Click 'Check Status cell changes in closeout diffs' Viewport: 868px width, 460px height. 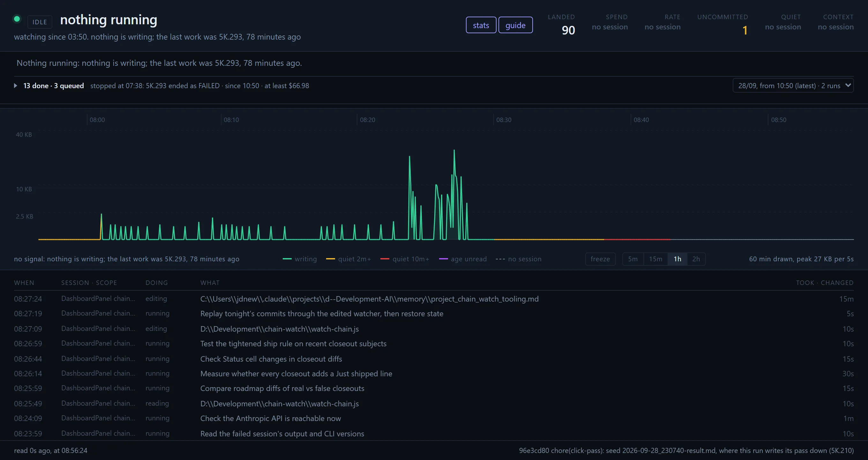271,359
